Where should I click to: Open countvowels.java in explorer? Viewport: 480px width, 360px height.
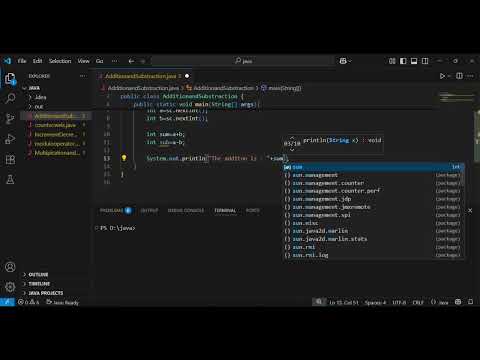pos(55,125)
